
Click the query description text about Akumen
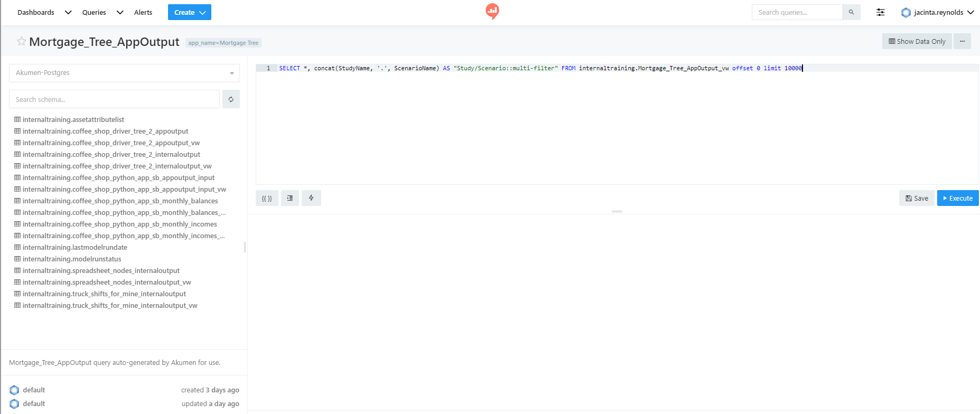(x=115, y=363)
